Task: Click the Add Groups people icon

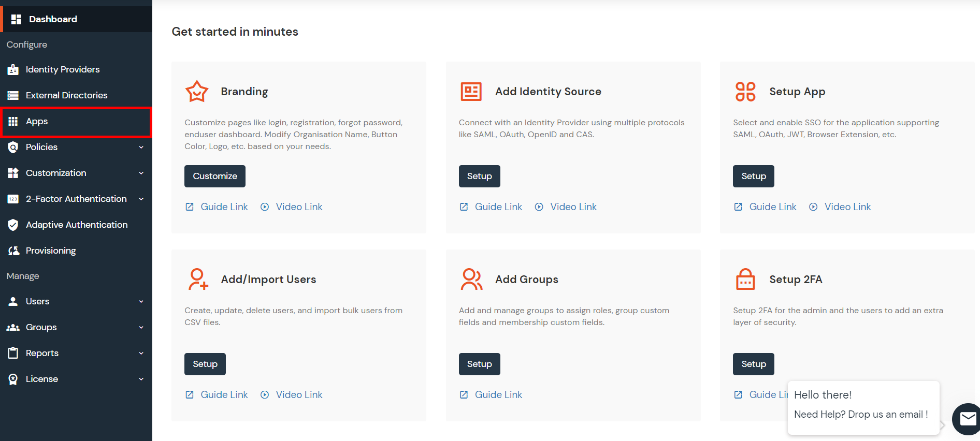Action: [471, 279]
